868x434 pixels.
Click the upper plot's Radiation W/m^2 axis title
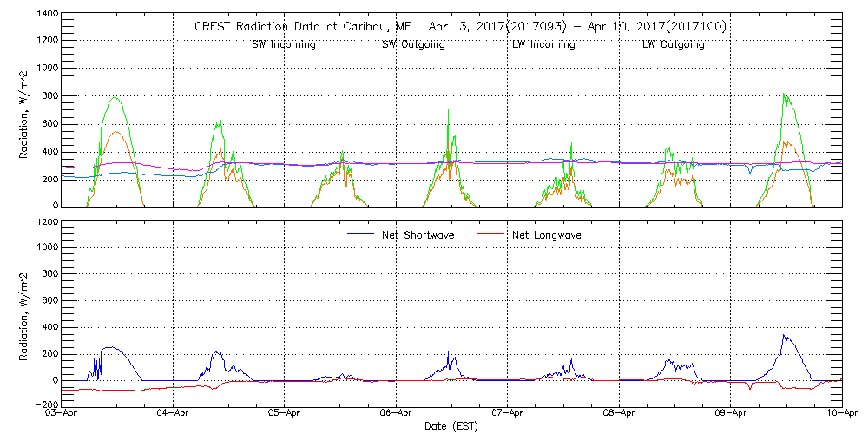24,111
